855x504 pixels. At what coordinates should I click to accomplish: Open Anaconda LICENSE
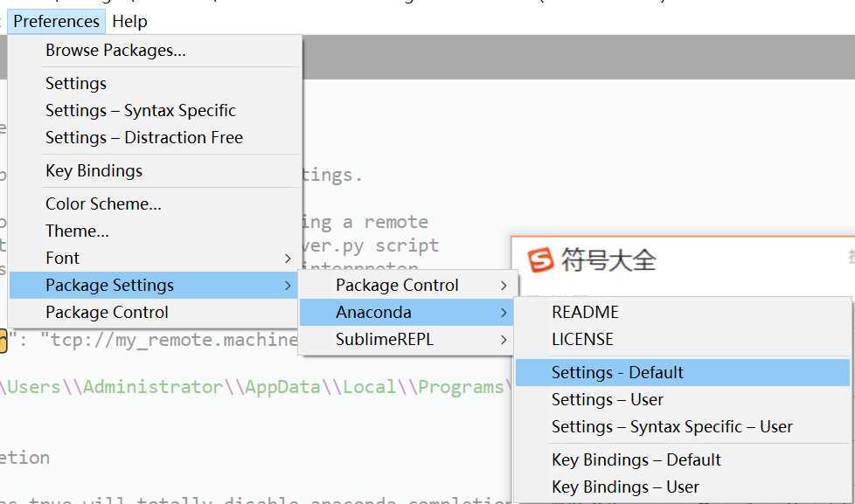683,340
